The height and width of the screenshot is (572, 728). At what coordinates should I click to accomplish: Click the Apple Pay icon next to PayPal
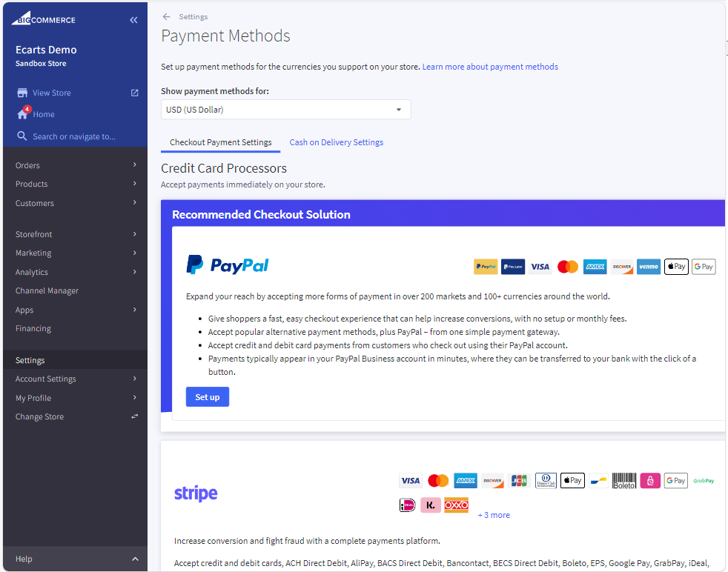675,266
